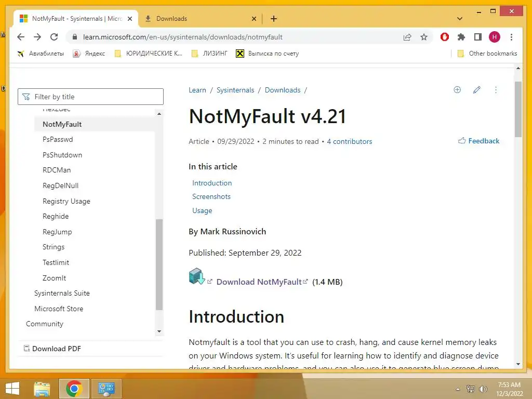Open the Windows Start button
The height and width of the screenshot is (399, 532).
tap(12, 389)
